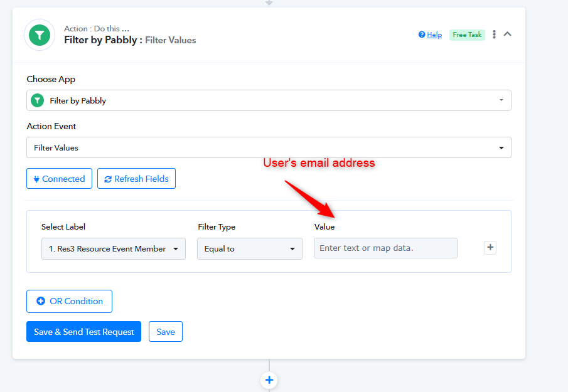Viewport: 568px width, 392px height.
Task: Click the Select Label heading
Action: [x=63, y=227]
